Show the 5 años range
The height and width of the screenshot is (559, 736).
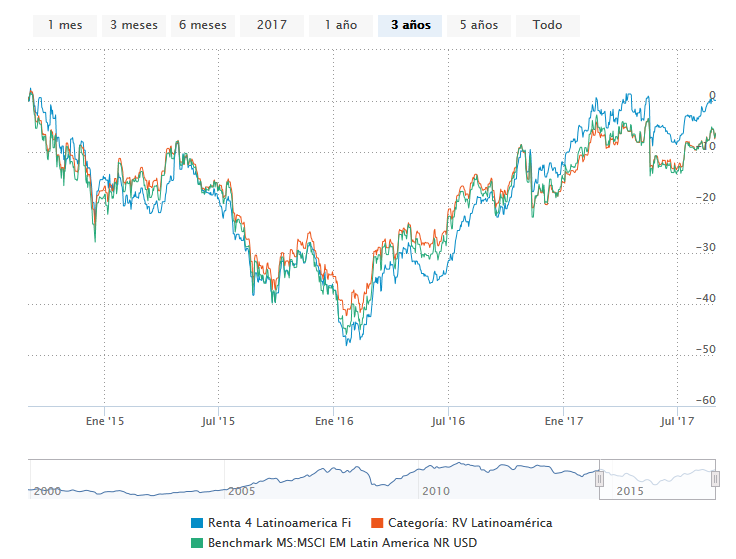click(479, 25)
